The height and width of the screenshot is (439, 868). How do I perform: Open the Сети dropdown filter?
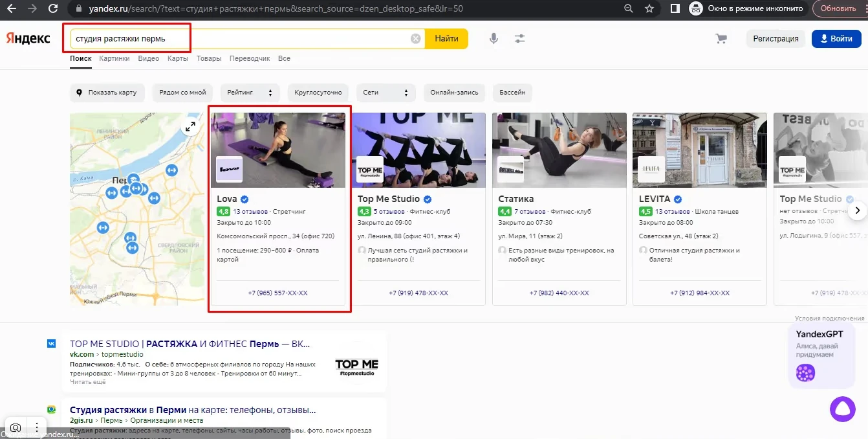[386, 93]
